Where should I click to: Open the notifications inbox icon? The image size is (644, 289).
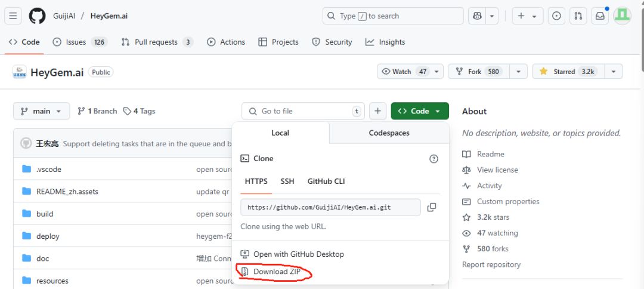pyautogui.click(x=600, y=16)
